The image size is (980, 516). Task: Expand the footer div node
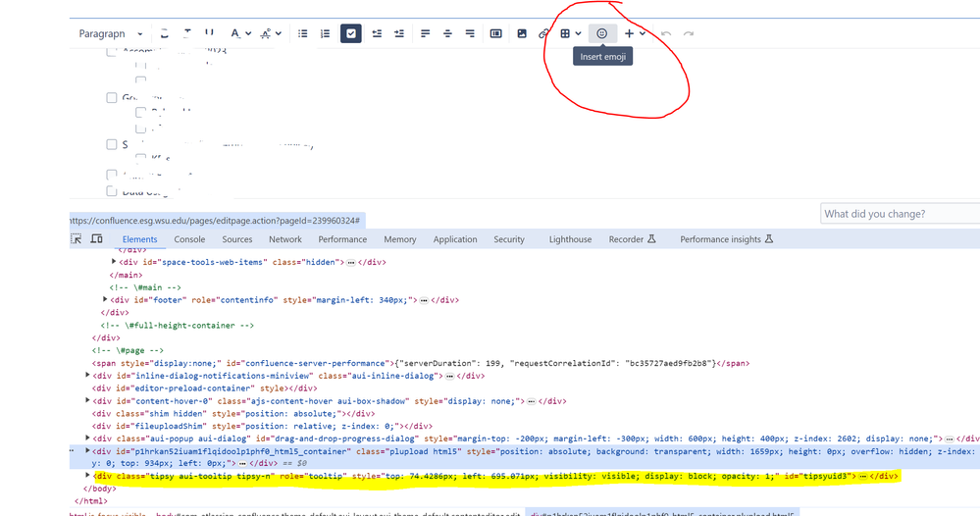click(105, 300)
